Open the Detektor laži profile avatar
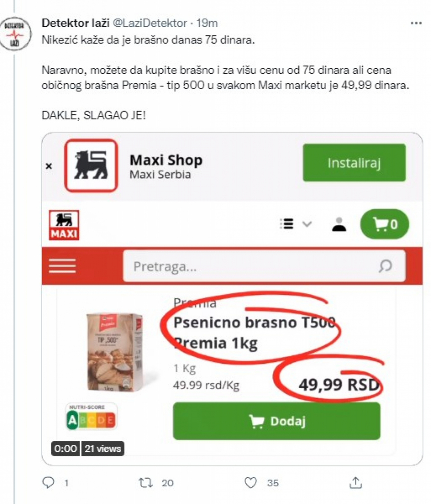 click(16, 34)
